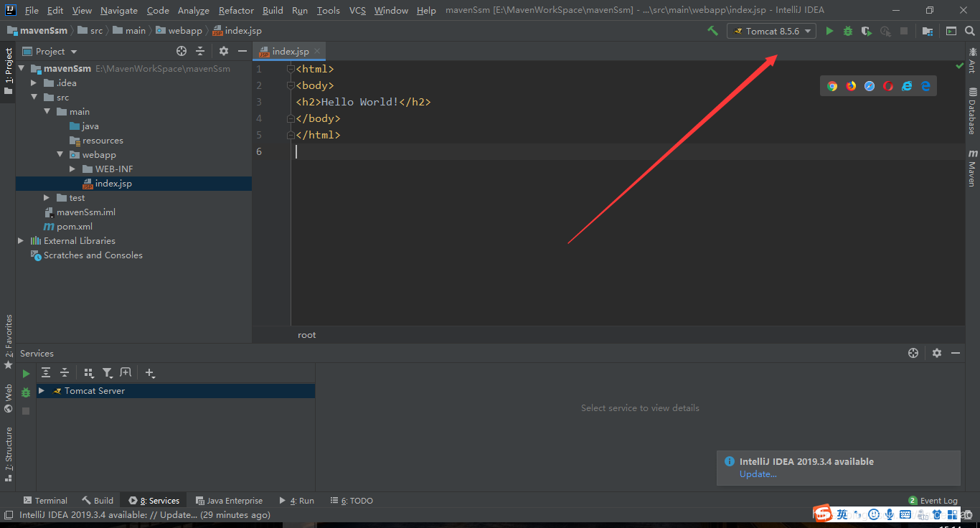Screen dimensions: 980x528
Task: Open the Ant side panel
Action: [972, 60]
